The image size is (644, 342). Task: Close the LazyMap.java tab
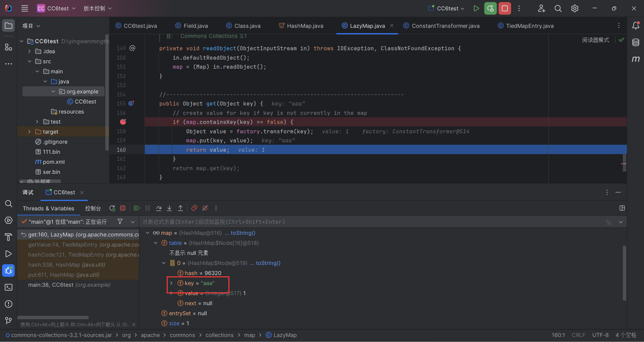click(x=392, y=25)
